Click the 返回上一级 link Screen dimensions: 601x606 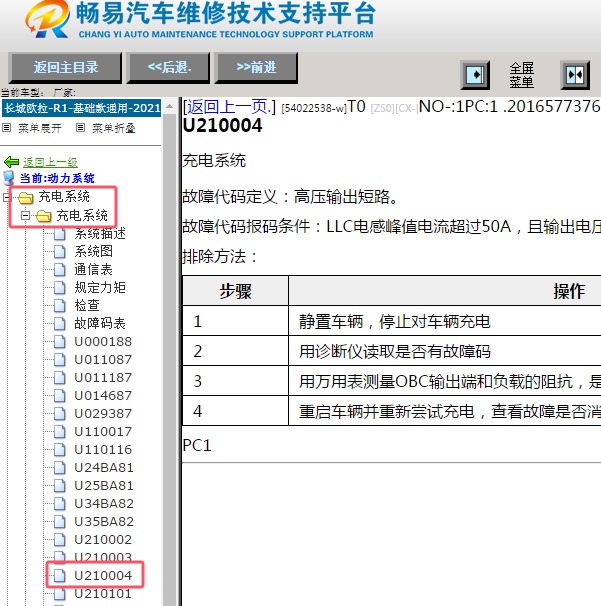coord(50,162)
